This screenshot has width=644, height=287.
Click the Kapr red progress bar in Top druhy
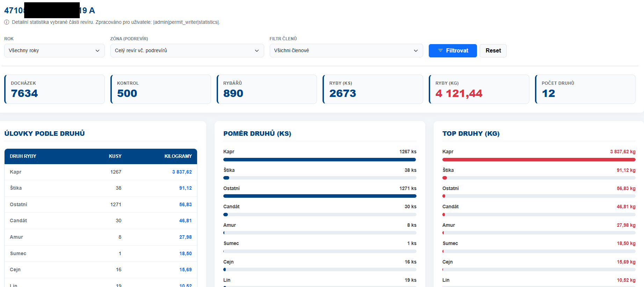click(538, 160)
